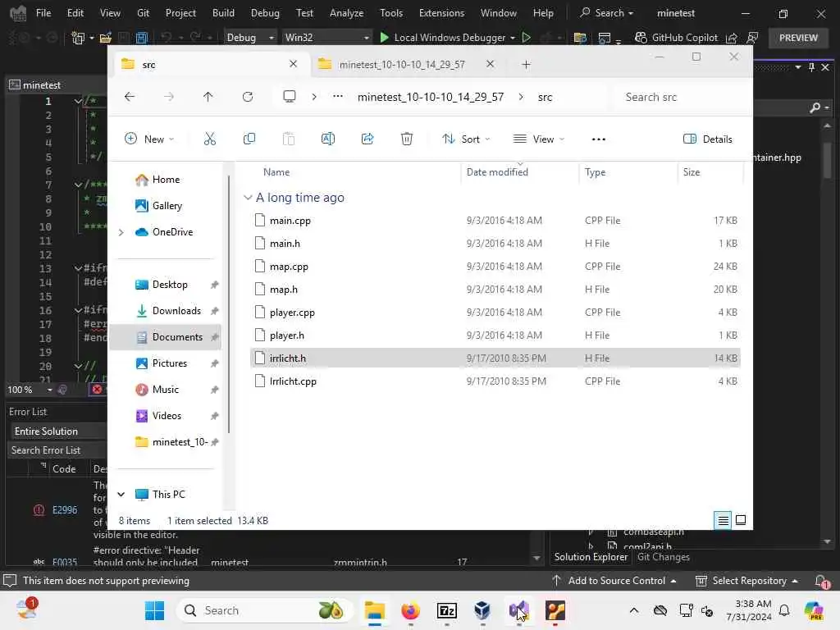
Task: Go up one folder with the up arrow
Action: [x=208, y=97]
